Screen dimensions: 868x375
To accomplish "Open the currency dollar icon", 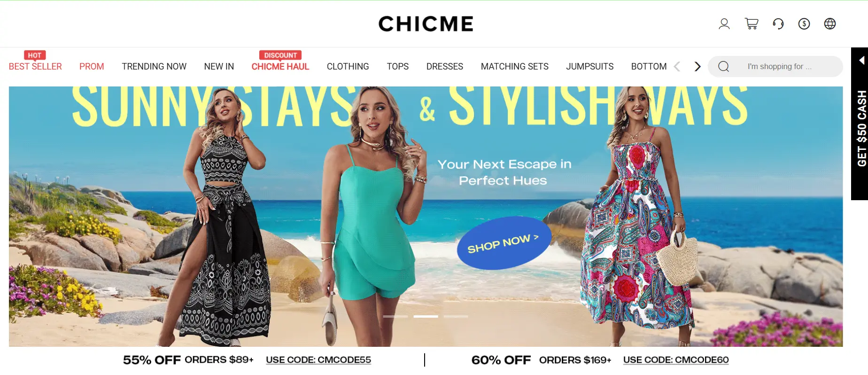I will pyautogui.click(x=804, y=23).
